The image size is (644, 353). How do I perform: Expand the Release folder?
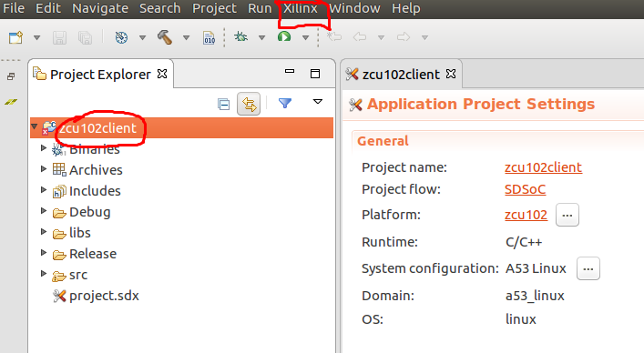tap(44, 252)
